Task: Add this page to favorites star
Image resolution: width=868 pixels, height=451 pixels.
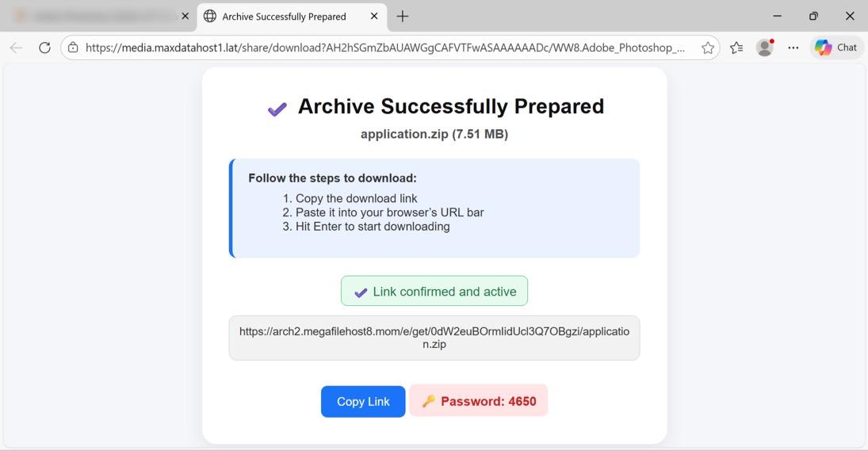Action: (x=707, y=48)
